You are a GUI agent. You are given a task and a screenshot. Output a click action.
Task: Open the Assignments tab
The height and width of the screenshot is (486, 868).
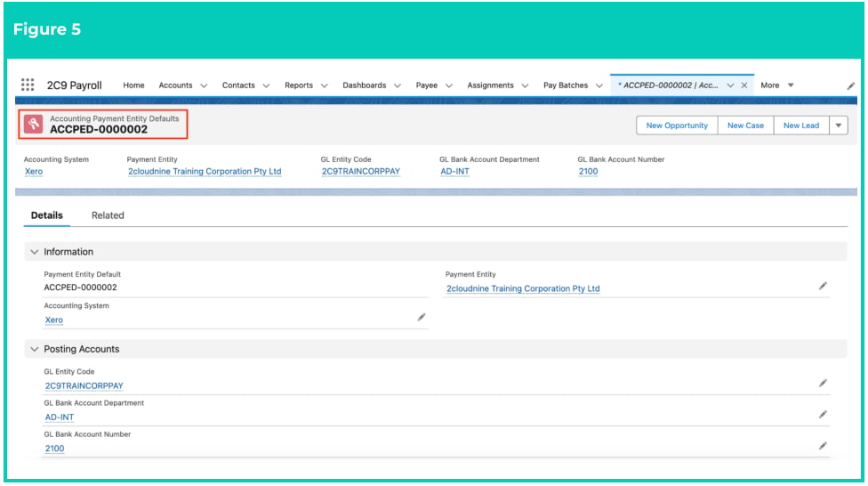490,85
